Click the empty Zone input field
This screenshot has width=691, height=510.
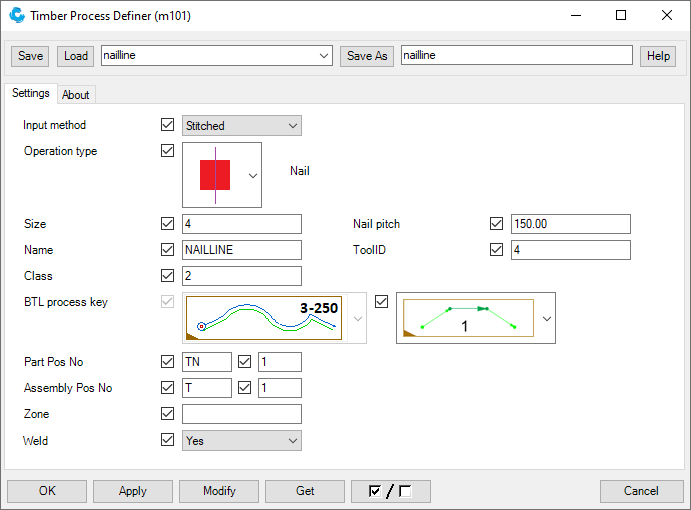coord(242,414)
